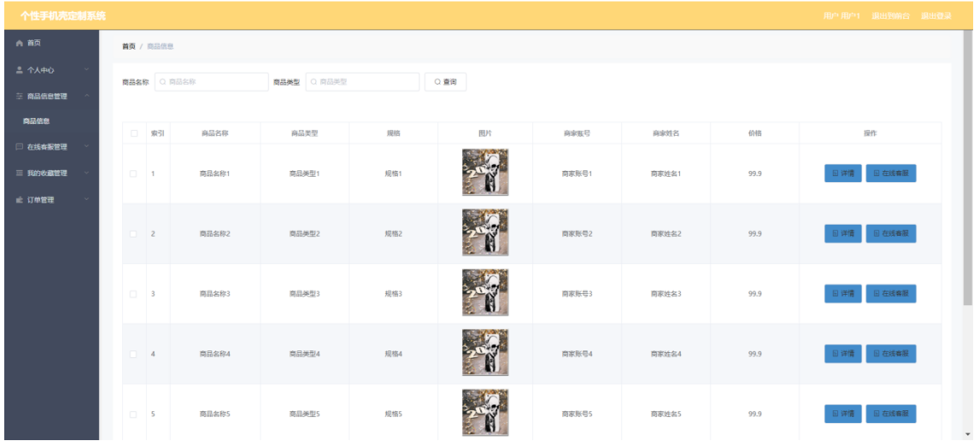
Task: Open product image thumbnail in row 4
Action: 485,353
